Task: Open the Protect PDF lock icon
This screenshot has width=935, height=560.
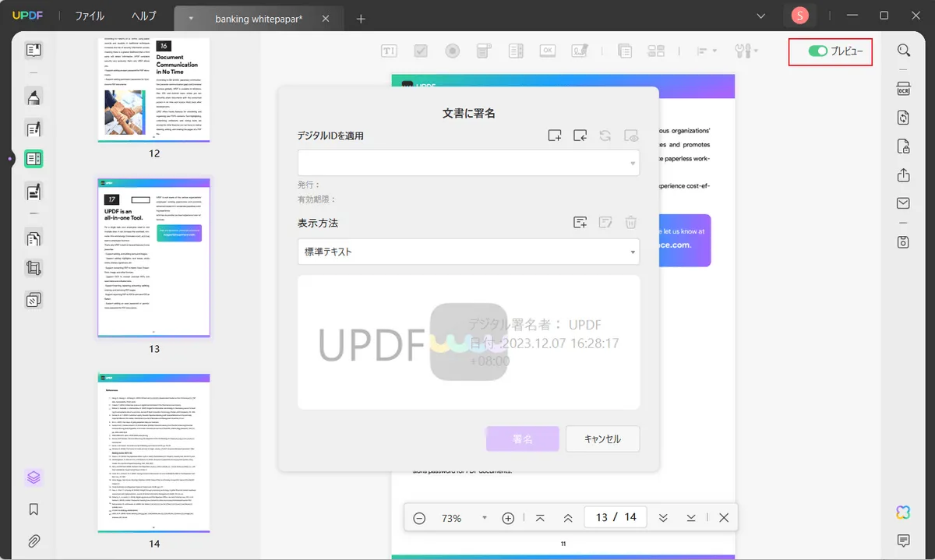Action: pos(904,146)
